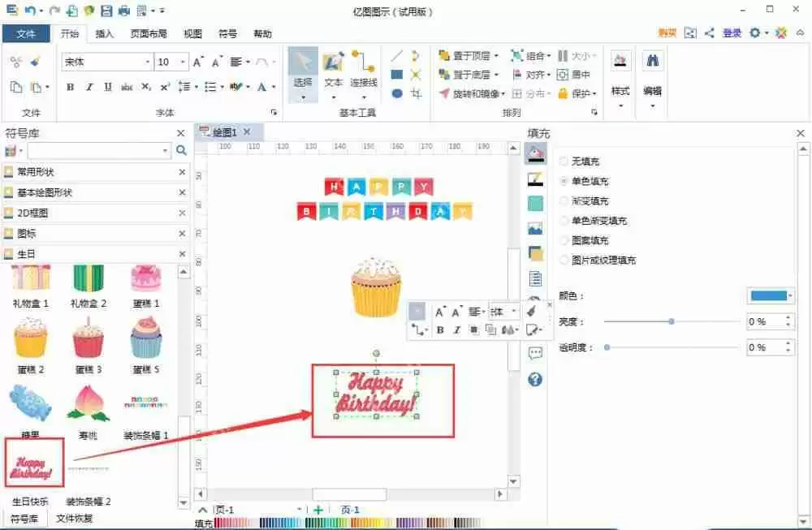Switch to the 插入 ribbon tab
This screenshot has height=530, width=812.
click(106, 33)
